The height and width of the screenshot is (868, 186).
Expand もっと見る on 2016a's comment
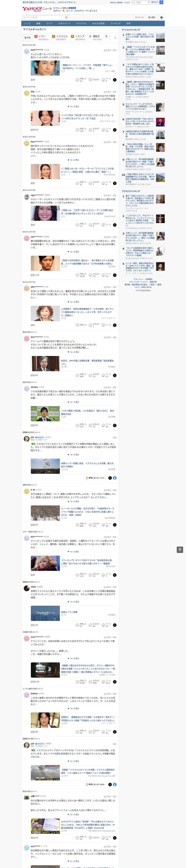73,402
